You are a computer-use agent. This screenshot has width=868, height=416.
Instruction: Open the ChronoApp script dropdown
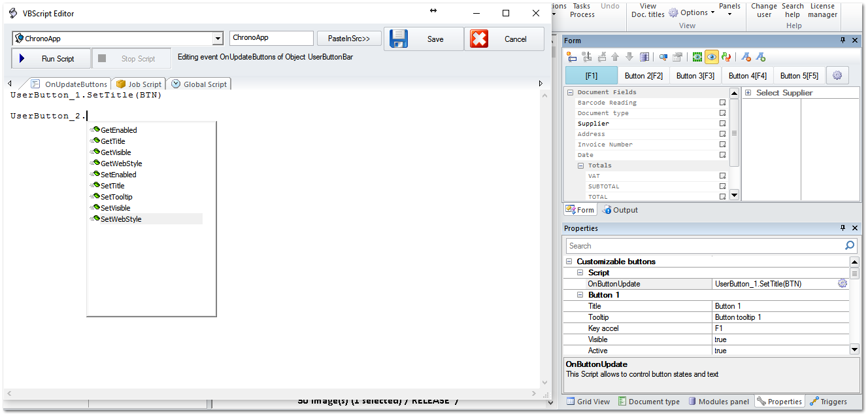coord(218,38)
